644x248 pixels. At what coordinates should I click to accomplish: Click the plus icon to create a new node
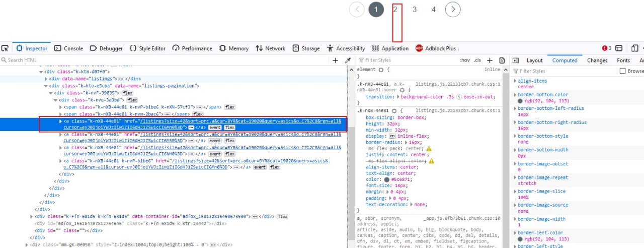pos(336,60)
